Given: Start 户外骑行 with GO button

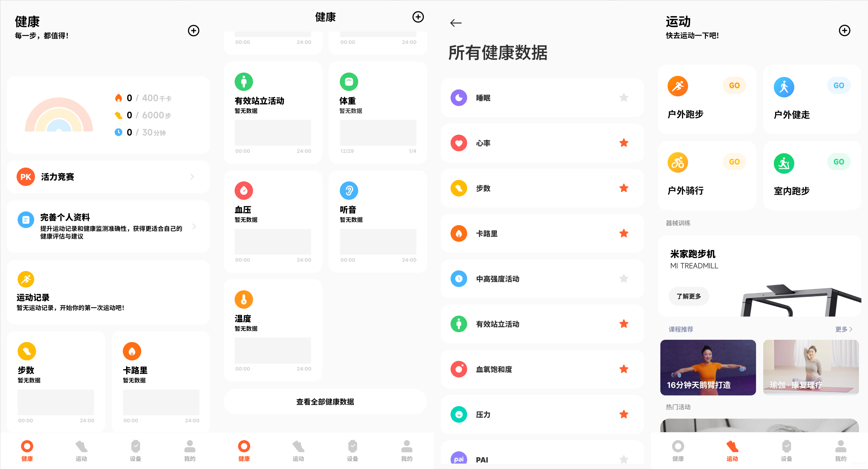Looking at the screenshot, I should (x=734, y=162).
